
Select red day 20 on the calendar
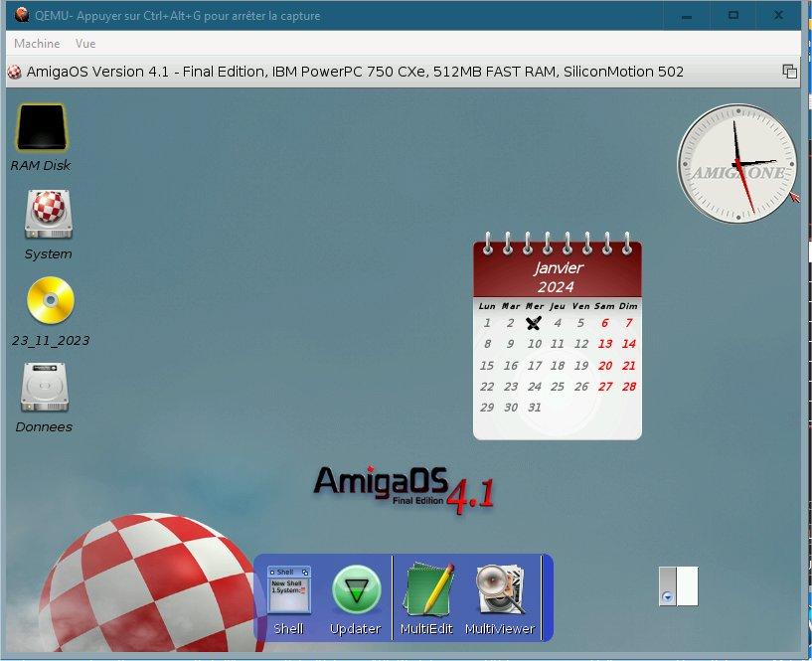point(605,366)
